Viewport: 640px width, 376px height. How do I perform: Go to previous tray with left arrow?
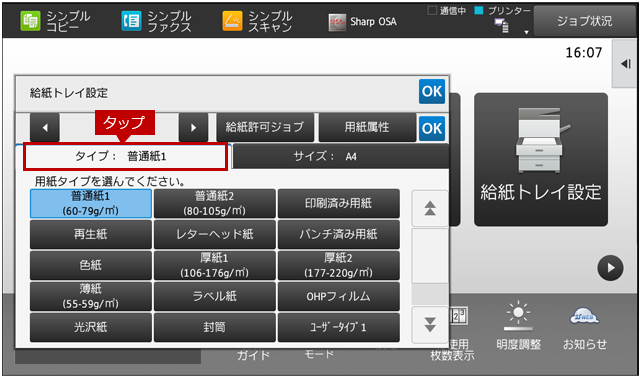click(45, 127)
